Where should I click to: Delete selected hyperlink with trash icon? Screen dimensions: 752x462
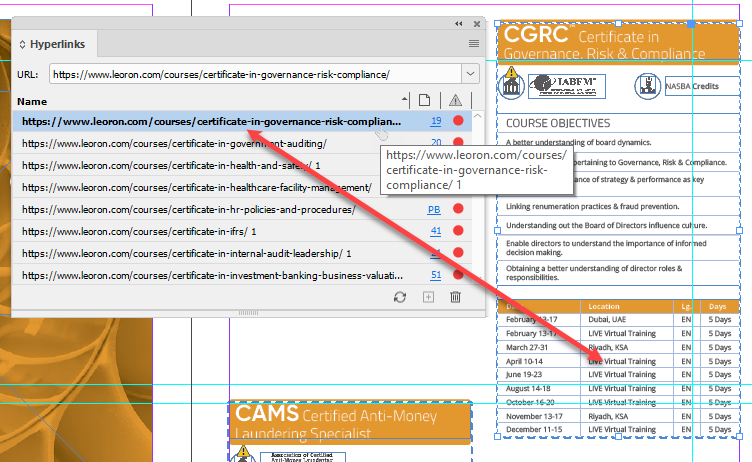[456, 297]
